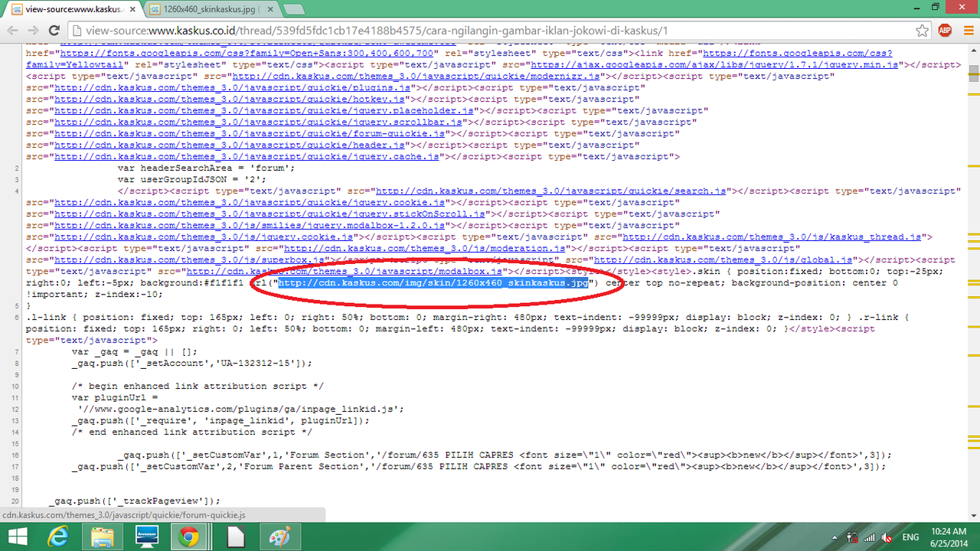Open the quickie/jquery.cookie.js link
The image size is (980, 551).
tap(249, 203)
